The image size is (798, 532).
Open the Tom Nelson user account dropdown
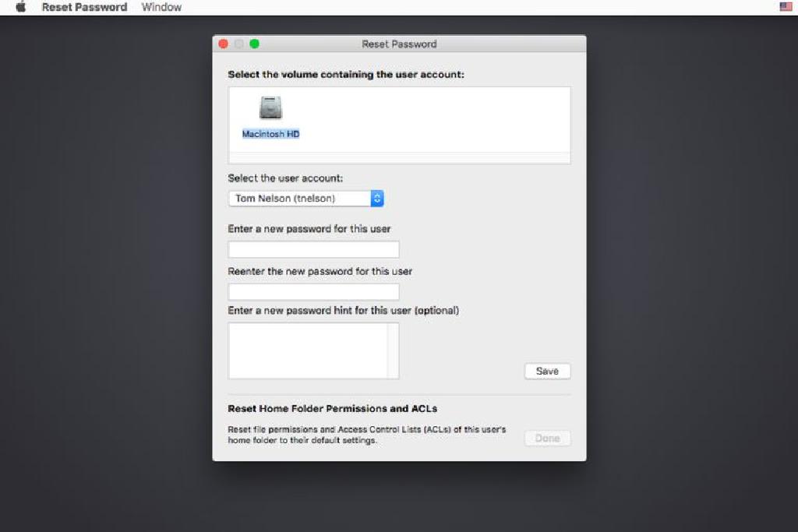[x=305, y=199]
